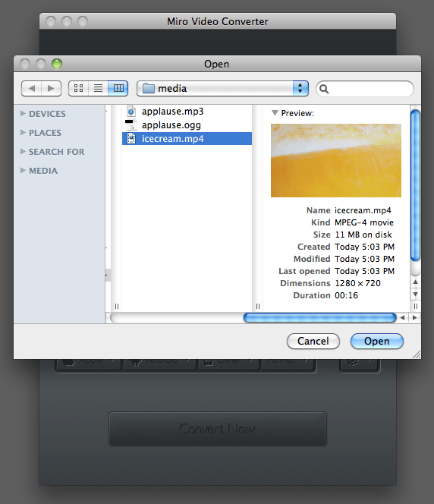Image resolution: width=434 pixels, height=504 pixels.
Task: Click the search field in Open dialog
Action: pos(365,89)
